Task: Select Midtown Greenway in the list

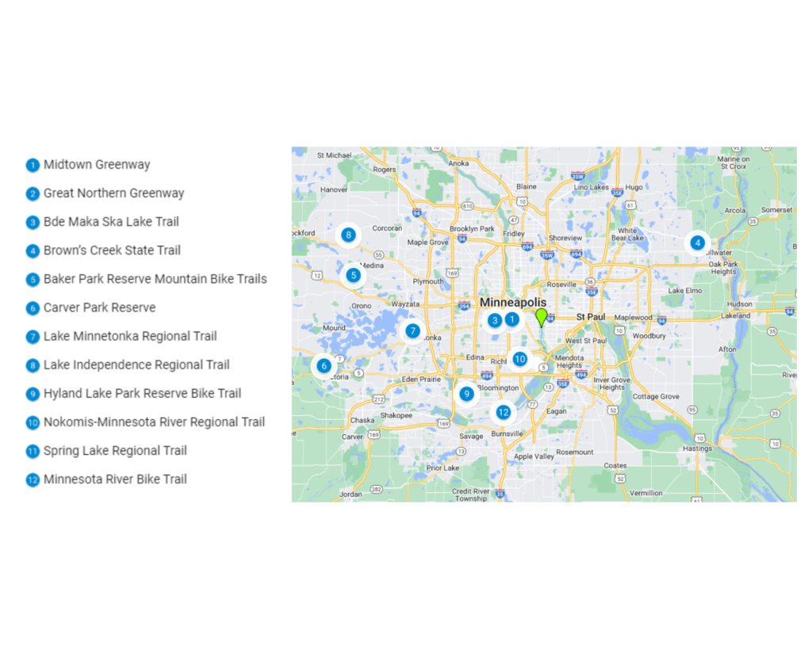Action: pyautogui.click(x=97, y=165)
